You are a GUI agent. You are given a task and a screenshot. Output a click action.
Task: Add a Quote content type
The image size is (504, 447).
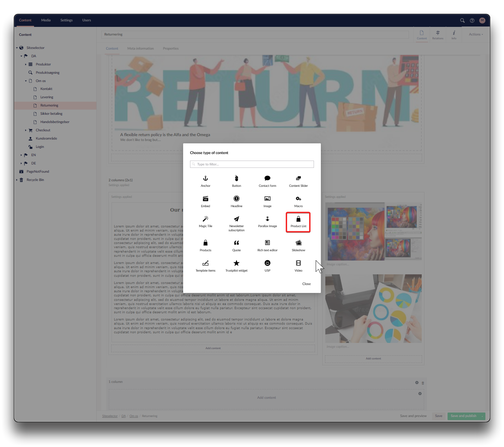pyautogui.click(x=237, y=246)
